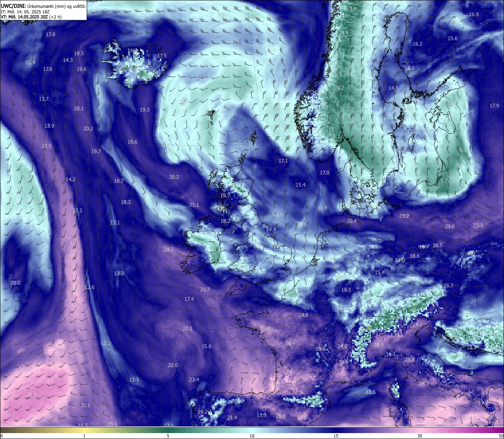Image resolution: width=504 pixels, height=439 pixels.
Task: Click the 18.3 value on the map
Action: coord(126,202)
